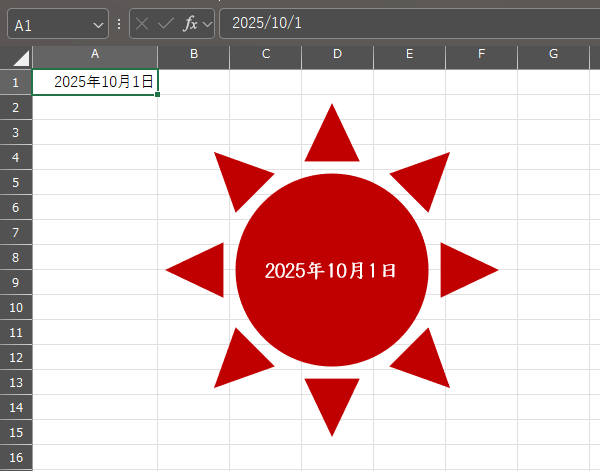Viewport: 600px width, 471px height.
Task: Select the left-pointing triangle sun ray
Action: [x=200, y=269]
